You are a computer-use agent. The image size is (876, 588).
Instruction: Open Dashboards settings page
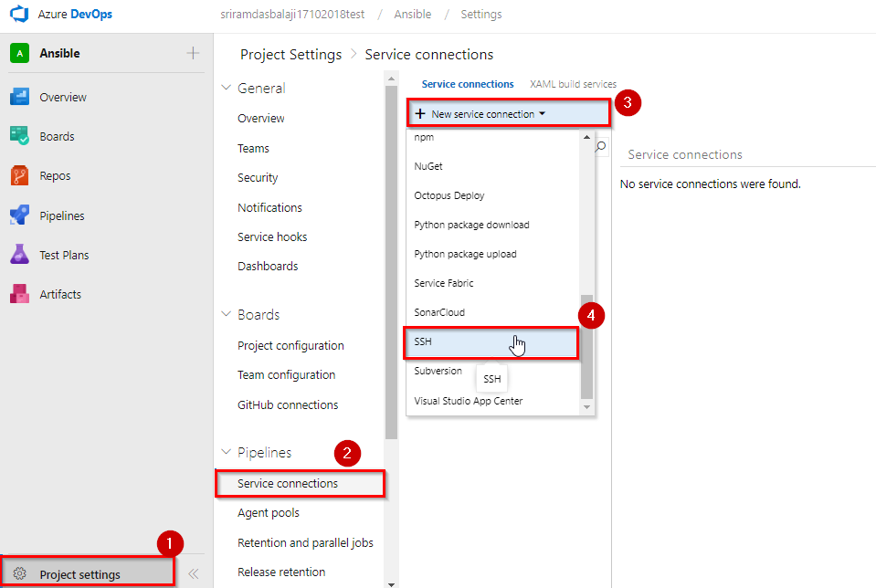point(268,266)
